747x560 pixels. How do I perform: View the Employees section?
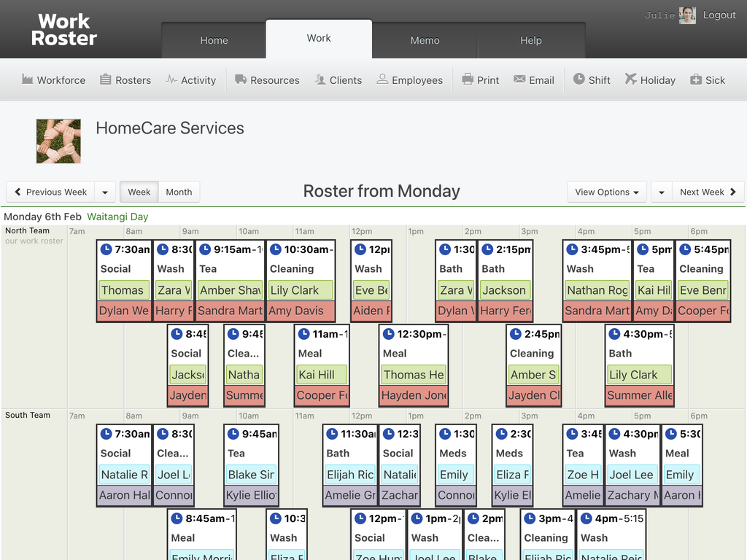410,80
